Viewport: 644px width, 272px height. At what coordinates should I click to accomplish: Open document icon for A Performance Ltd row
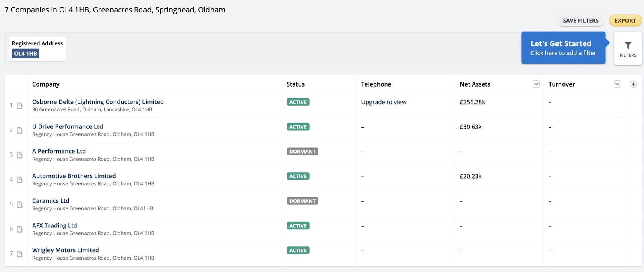click(19, 155)
